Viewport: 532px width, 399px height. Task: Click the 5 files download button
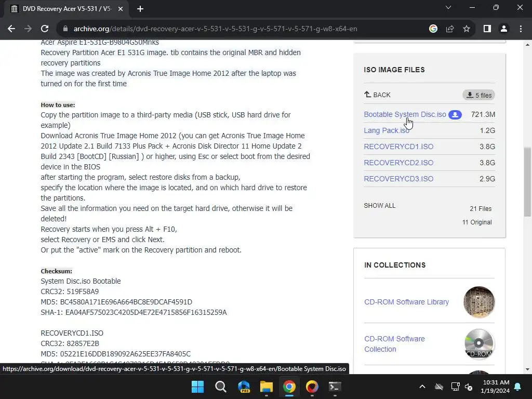pos(478,96)
